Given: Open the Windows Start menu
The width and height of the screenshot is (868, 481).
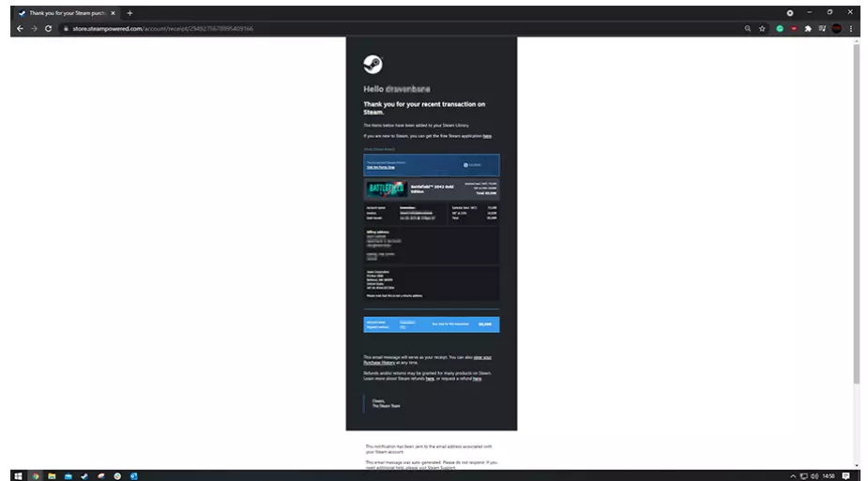Looking at the screenshot, I should pos(18,476).
